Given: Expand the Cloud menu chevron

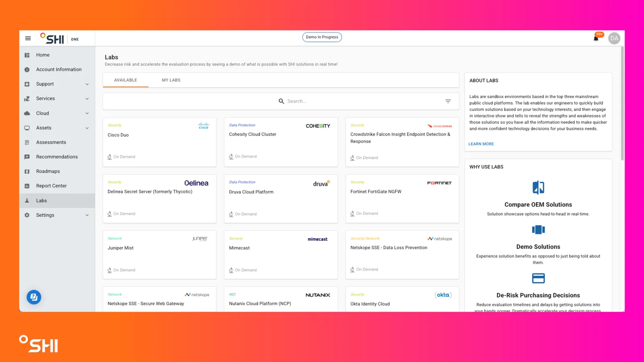Looking at the screenshot, I should click(87, 113).
